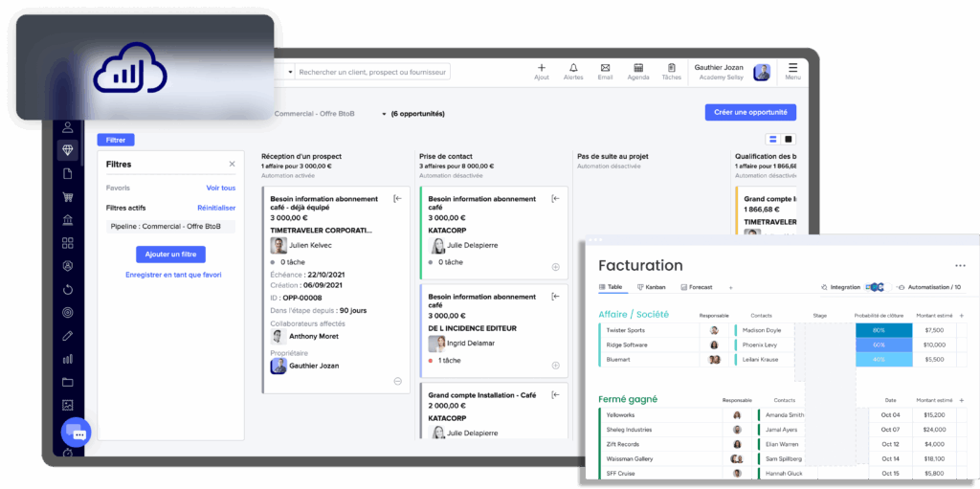
Task: Open the Agenda calendar icon
Action: 638,68
